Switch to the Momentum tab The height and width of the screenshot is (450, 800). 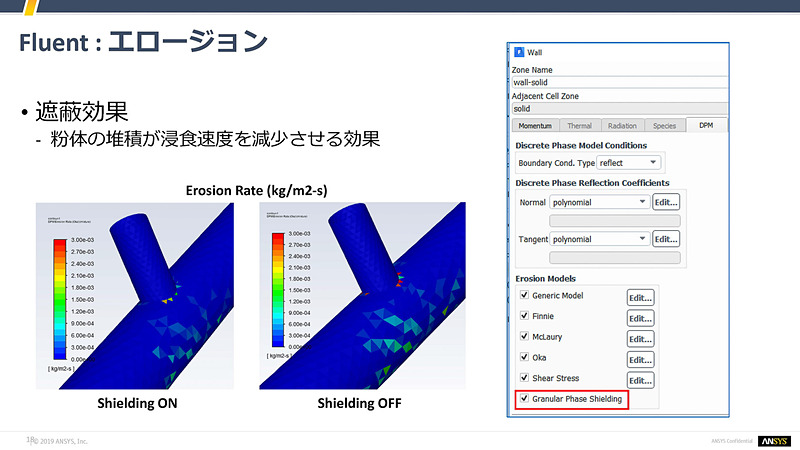click(535, 126)
